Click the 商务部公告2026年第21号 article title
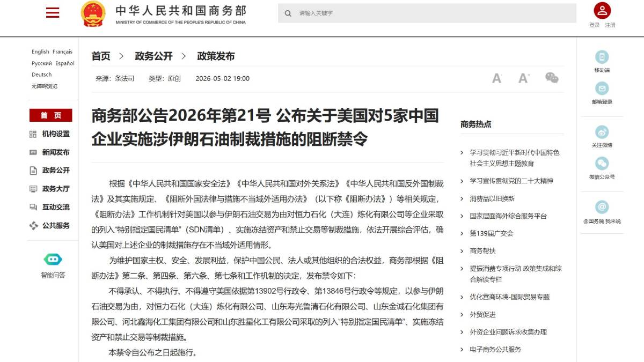 click(265, 127)
